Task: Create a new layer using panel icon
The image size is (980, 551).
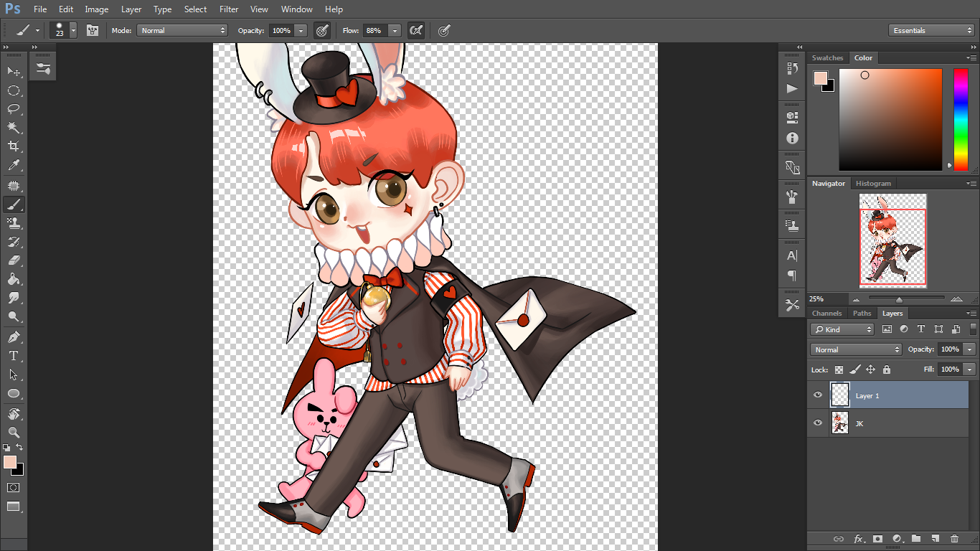Action: 935,538
